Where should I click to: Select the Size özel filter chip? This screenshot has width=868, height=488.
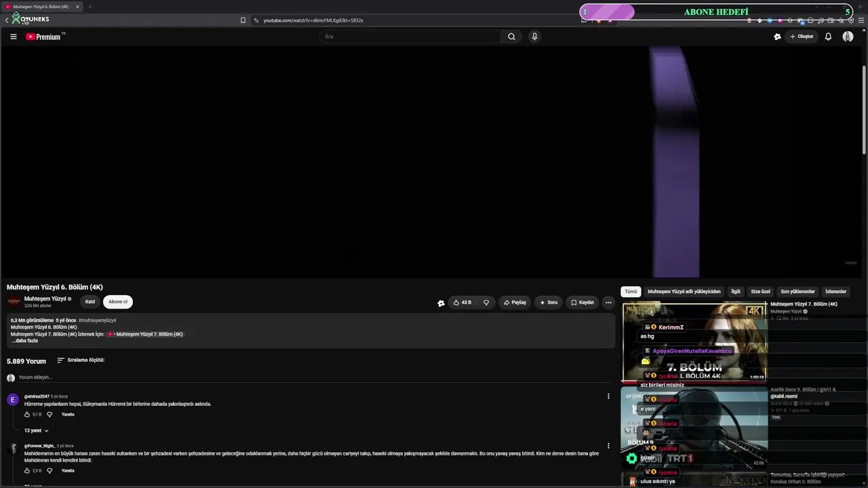pyautogui.click(x=760, y=291)
